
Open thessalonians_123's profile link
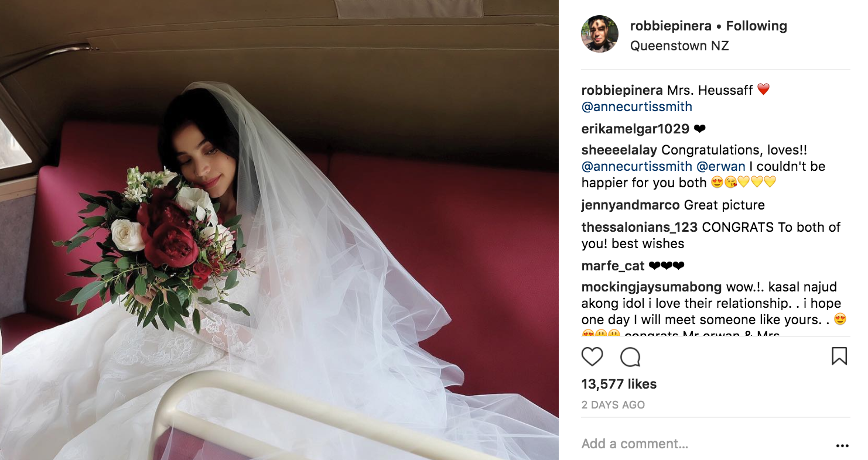640,227
